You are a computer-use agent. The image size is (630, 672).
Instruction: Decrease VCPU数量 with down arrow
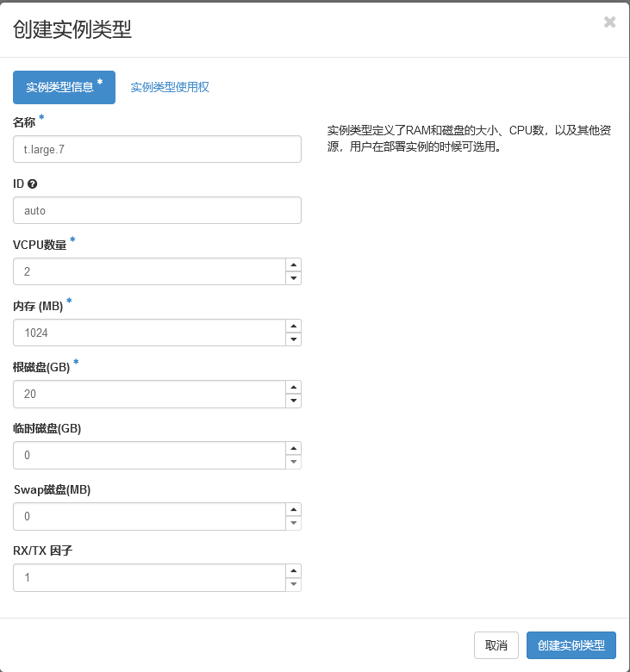(294, 278)
